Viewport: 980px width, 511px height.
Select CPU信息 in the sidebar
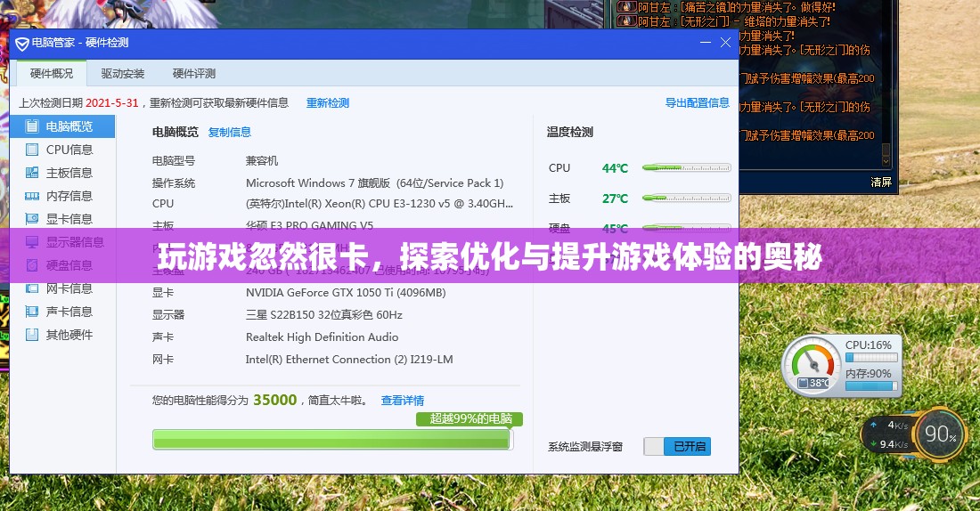coord(62,150)
